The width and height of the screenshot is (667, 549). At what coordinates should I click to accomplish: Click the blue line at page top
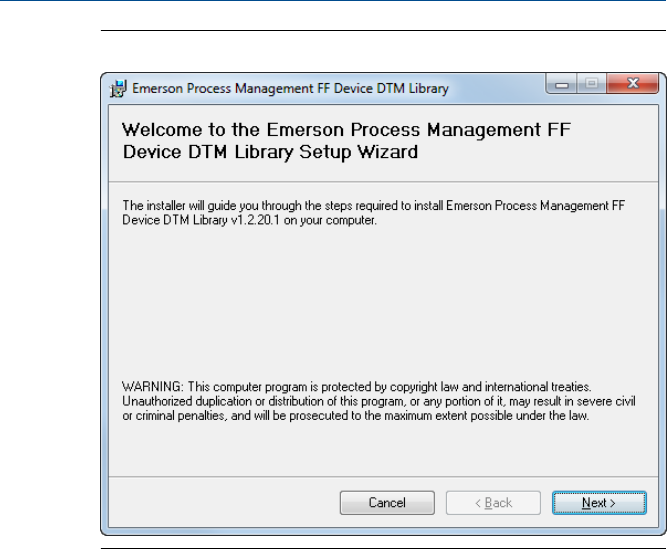(x=333, y=2)
